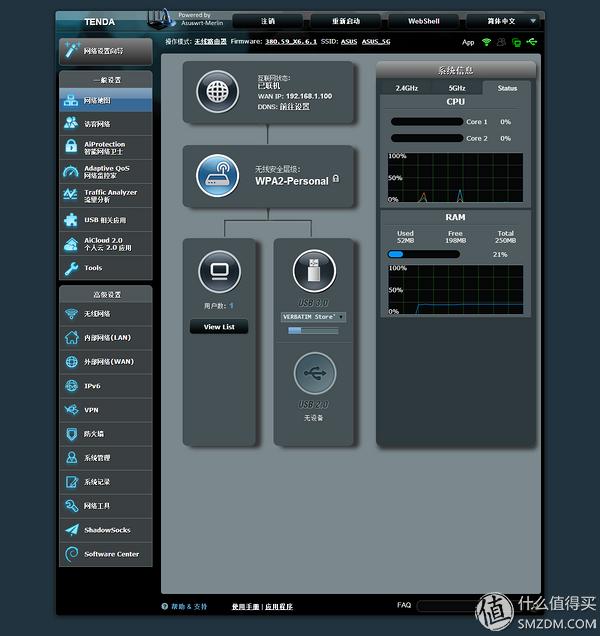Click the internet globe status icon
This screenshot has width=600, height=636.
point(217,92)
